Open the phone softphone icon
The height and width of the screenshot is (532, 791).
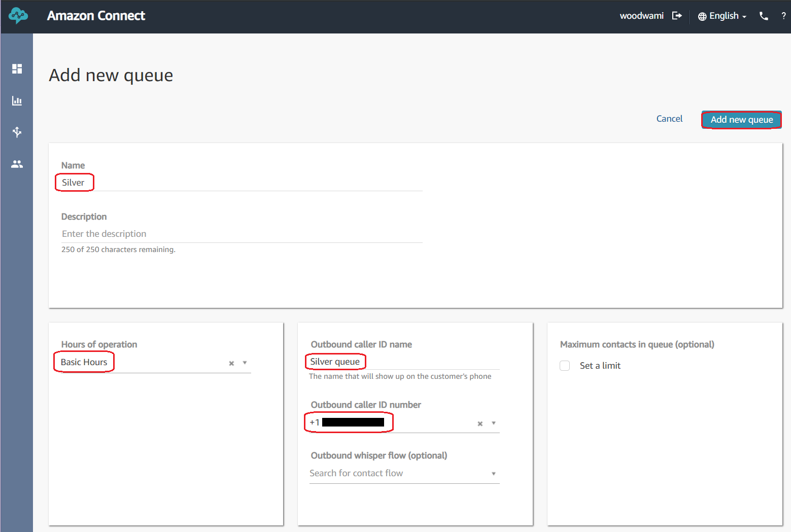coord(764,16)
